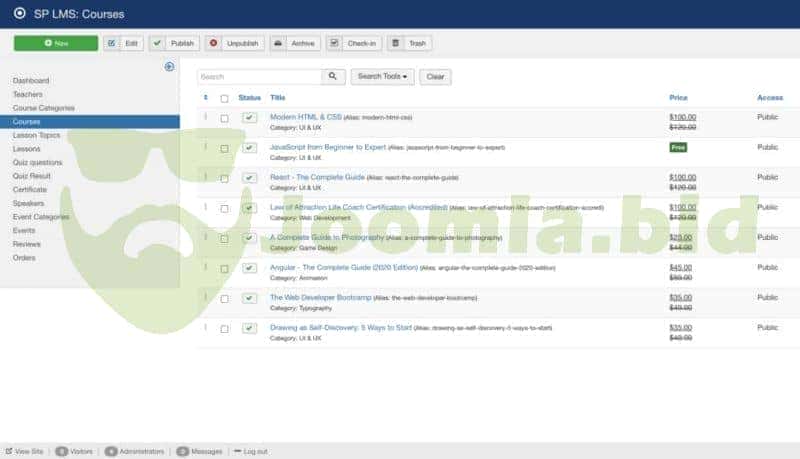
Task: Click the search magnifier icon button
Action: point(334,76)
